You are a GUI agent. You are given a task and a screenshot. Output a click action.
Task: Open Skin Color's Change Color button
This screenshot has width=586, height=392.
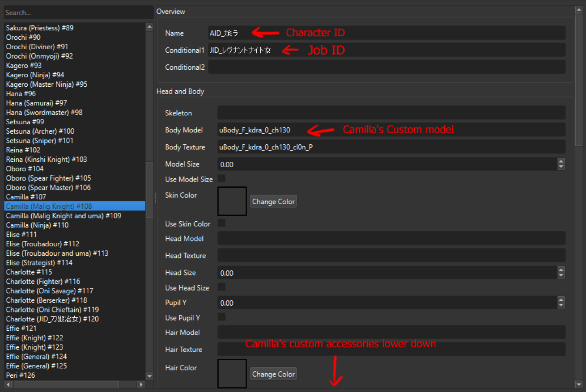(273, 202)
